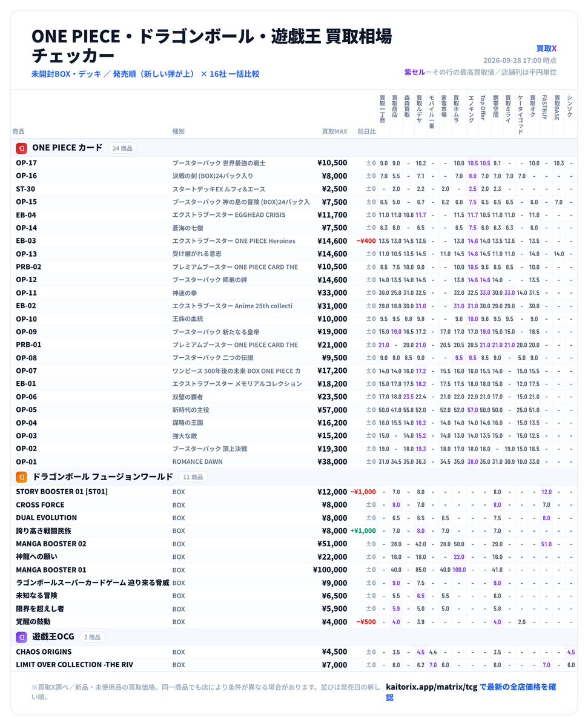The height and width of the screenshot is (726, 588).
Task: Click the ROMANCE DAWN type text
Action: pyautogui.click(x=197, y=461)
